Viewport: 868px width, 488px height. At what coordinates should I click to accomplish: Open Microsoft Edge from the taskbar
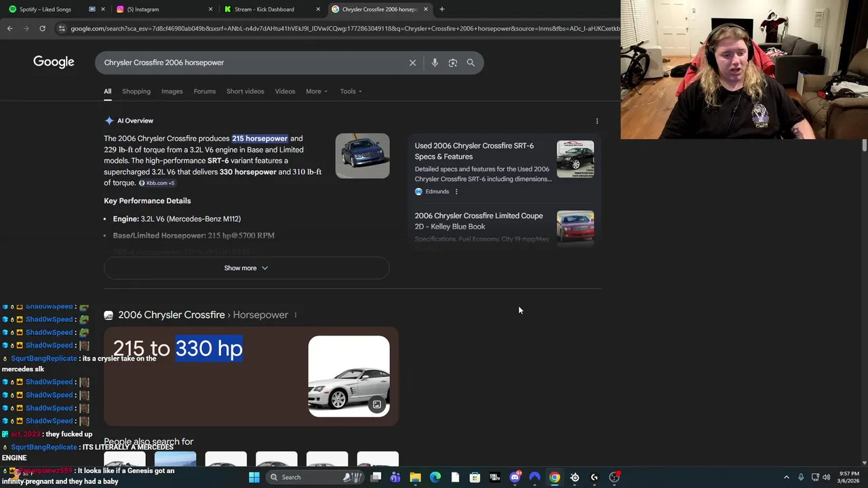pos(435,477)
